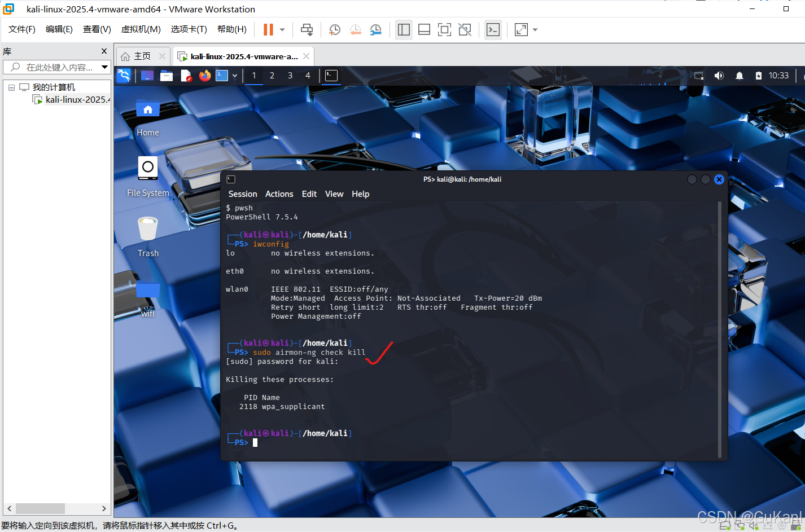
Task: Click the 10:33 panel clock
Action: point(778,76)
